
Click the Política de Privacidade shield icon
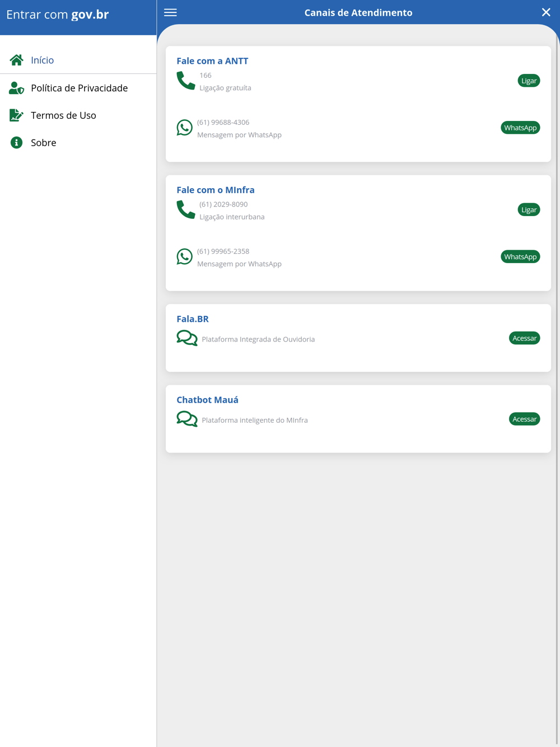pos(16,88)
